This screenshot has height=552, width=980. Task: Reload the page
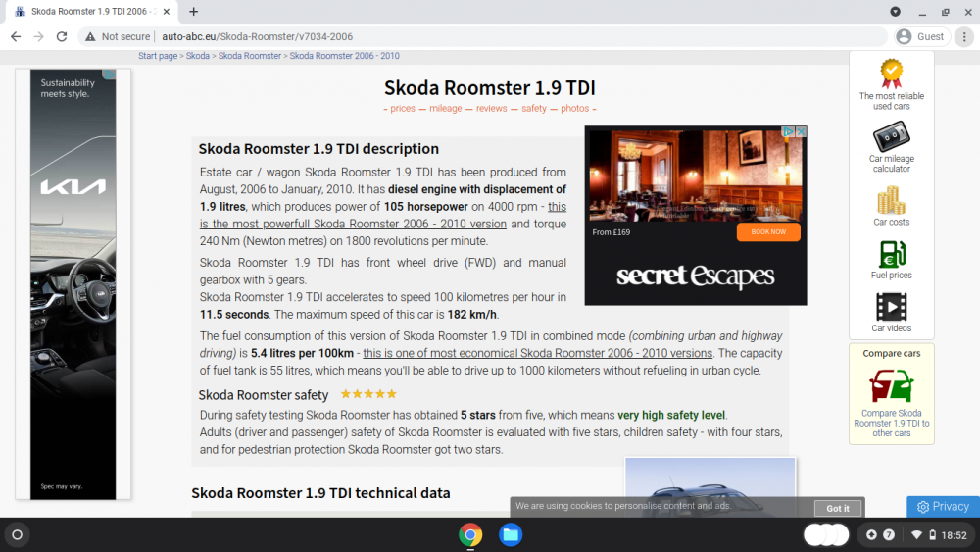61,37
